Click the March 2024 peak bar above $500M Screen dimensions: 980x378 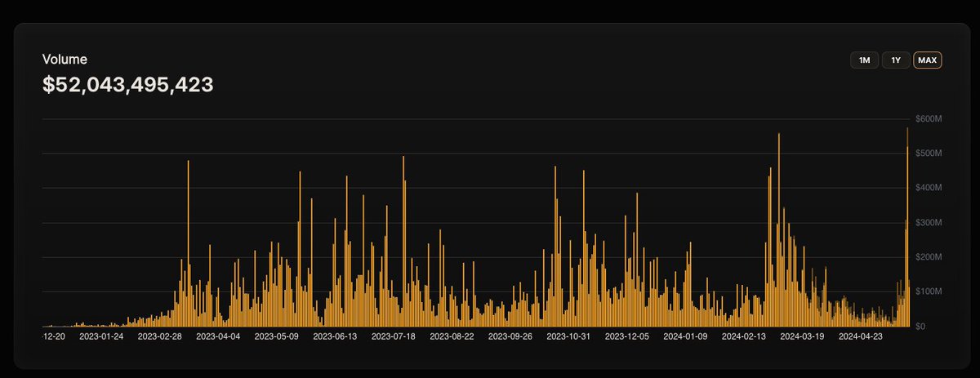point(779,229)
